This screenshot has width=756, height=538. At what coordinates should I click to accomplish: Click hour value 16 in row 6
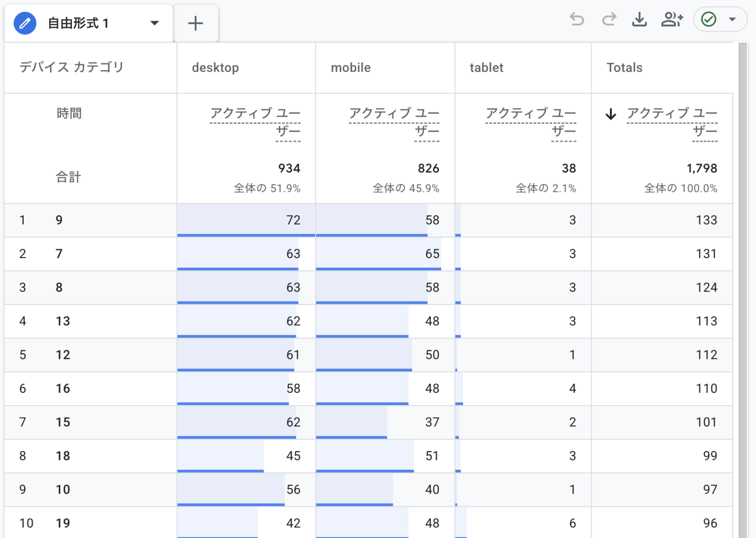pyautogui.click(x=63, y=389)
